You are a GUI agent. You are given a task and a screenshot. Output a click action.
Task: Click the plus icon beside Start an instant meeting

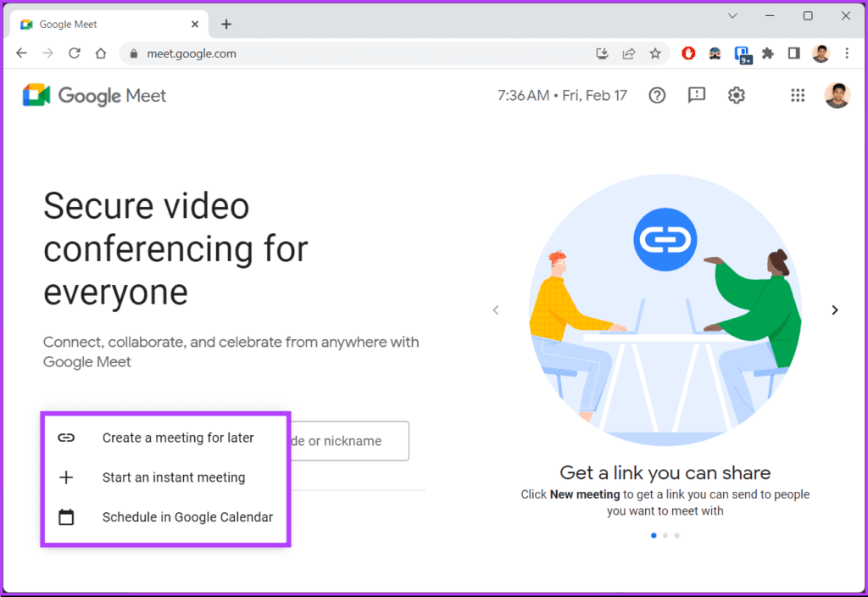click(x=66, y=477)
